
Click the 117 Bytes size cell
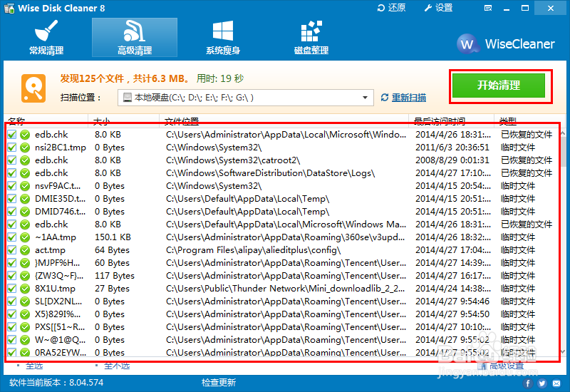tap(115, 276)
